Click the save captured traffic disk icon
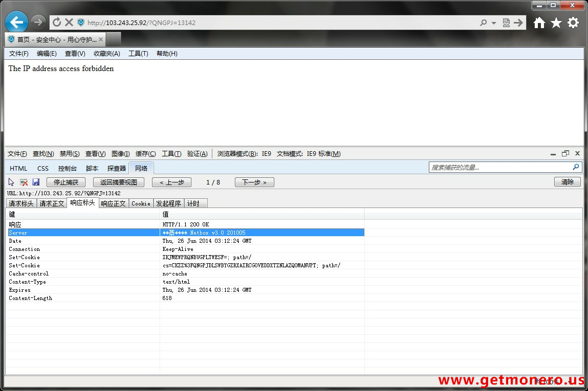 (x=36, y=182)
